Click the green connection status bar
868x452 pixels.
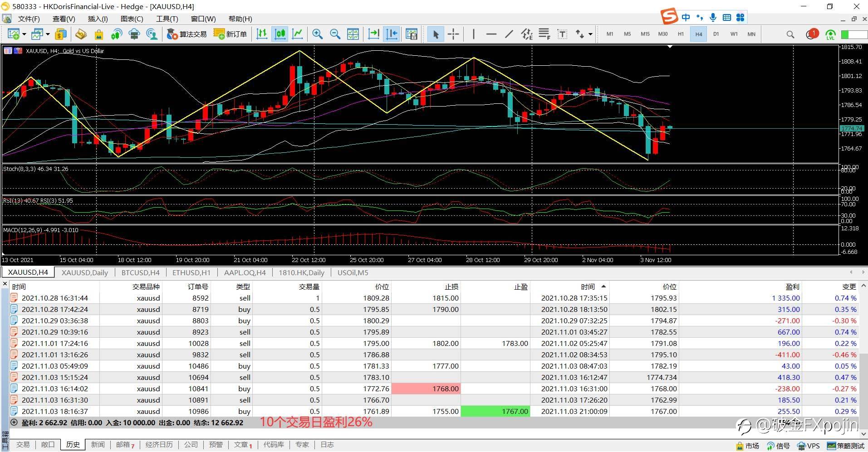(854, 34)
